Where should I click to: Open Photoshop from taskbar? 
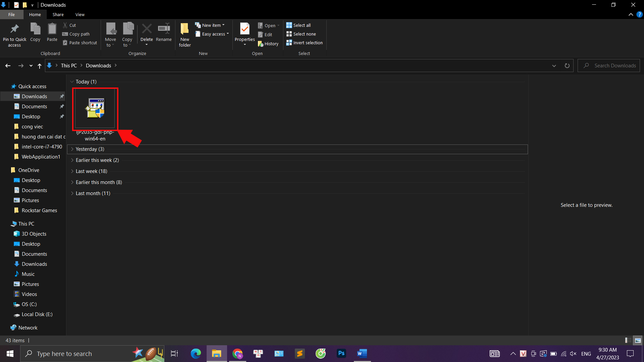point(341,354)
